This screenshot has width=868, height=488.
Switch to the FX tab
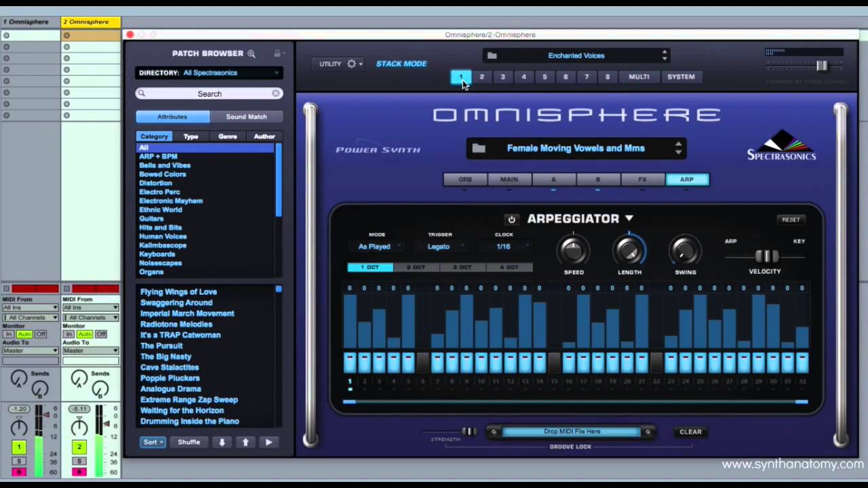642,180
